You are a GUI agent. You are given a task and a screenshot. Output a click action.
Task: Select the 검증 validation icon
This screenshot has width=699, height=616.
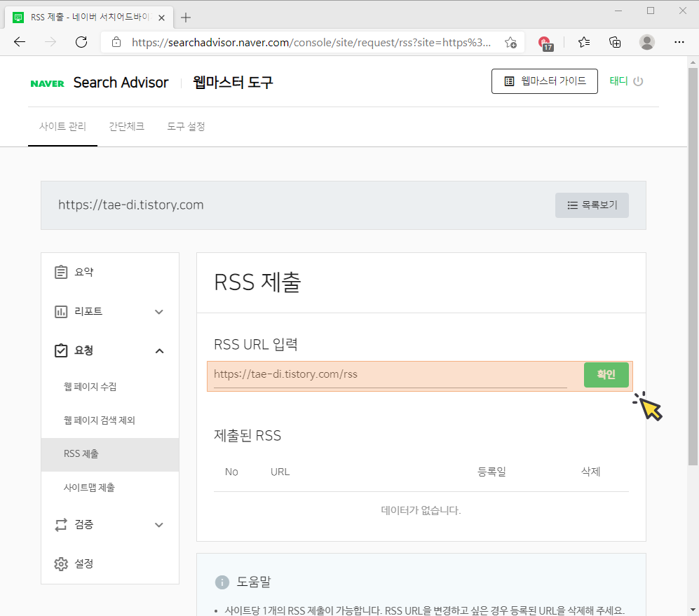pyautogui.click(x=61, y=524)
